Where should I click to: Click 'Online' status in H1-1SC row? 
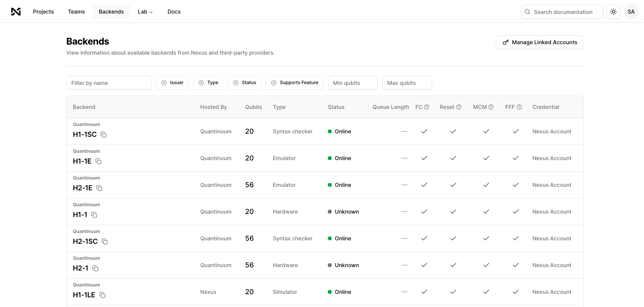point(343,131)
